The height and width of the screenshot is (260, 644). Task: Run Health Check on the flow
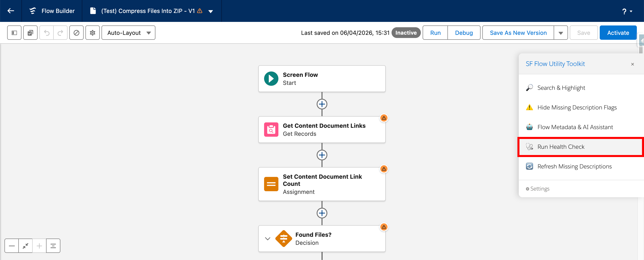[561, 147]
